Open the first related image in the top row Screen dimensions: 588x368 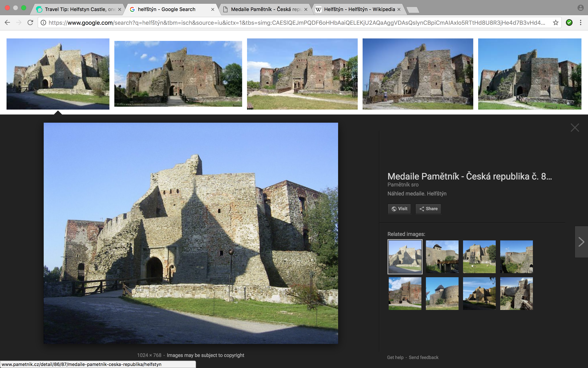click(x=405, y=257)
